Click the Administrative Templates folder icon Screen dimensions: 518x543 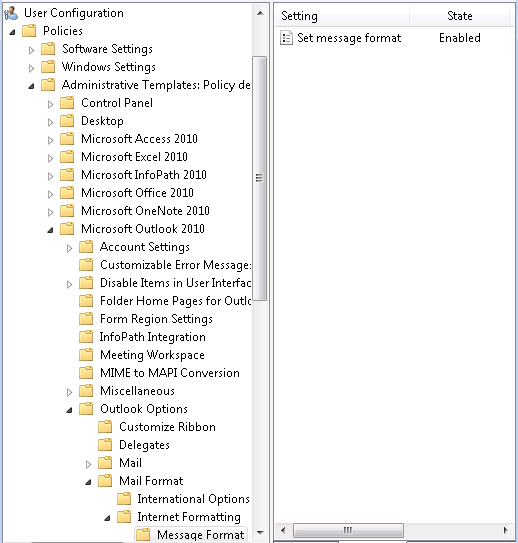(48, 85)
